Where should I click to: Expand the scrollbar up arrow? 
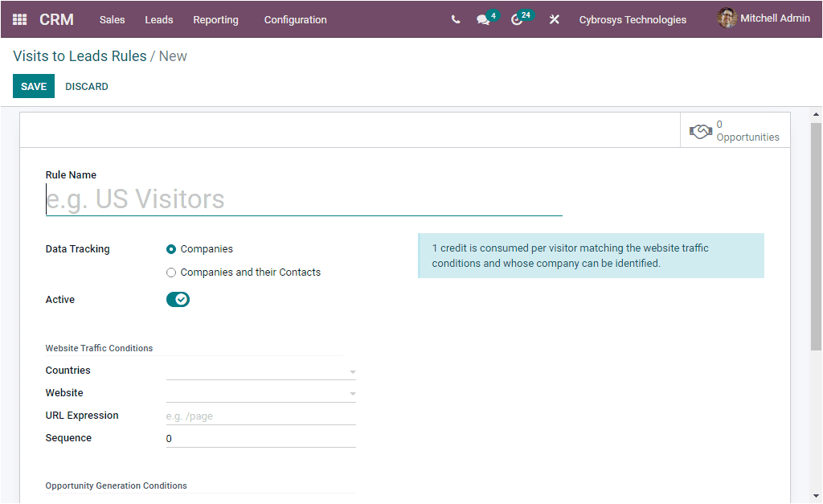click(x=815, y=115)
